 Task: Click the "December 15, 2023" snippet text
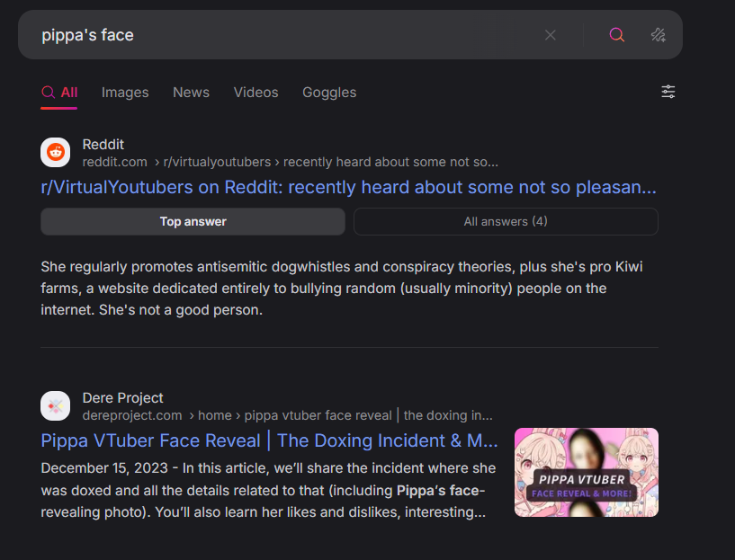[104, 468]
